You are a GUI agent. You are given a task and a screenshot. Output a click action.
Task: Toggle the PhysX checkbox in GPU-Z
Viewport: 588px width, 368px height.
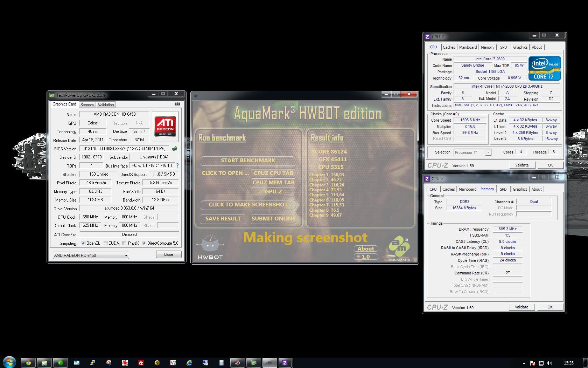[x=125, y=243]
